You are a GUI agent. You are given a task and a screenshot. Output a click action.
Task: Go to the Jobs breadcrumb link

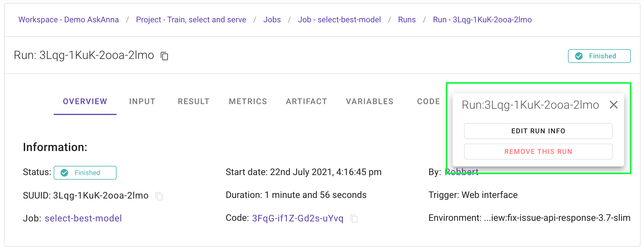pos(272,20)
